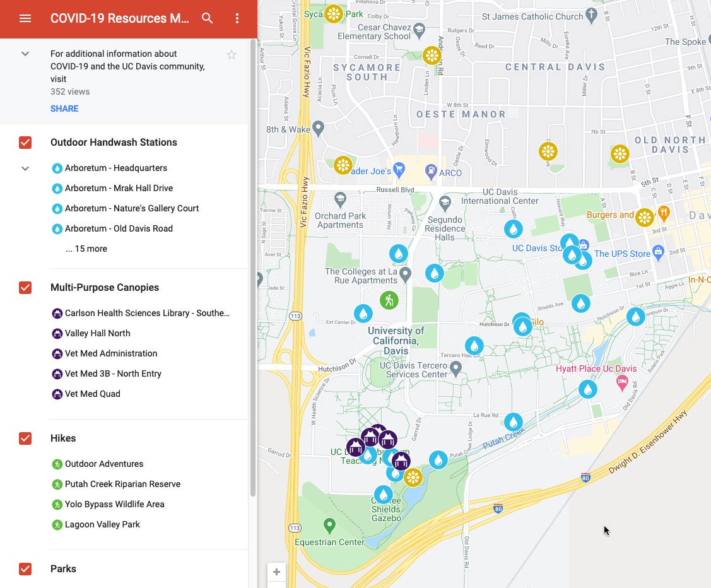The image size is (711, 588).
Task: Open the main menu hamburger icon
Action: pyautogui.click(x=25, y=18)
